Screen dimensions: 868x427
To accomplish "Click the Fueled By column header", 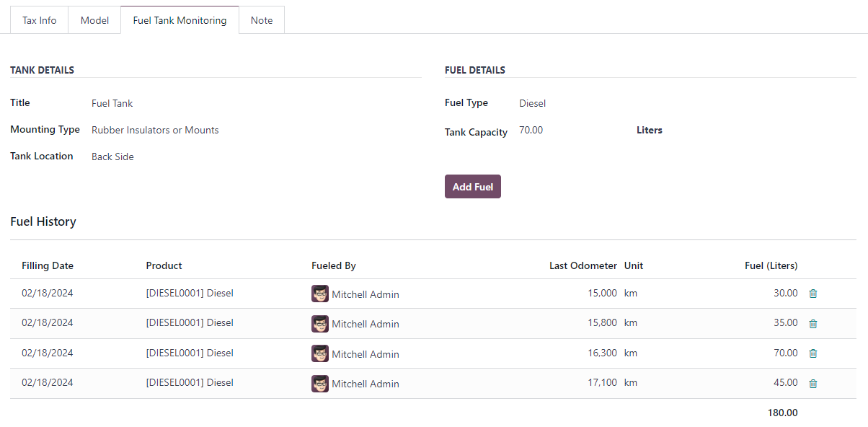I will click(334, 265).
